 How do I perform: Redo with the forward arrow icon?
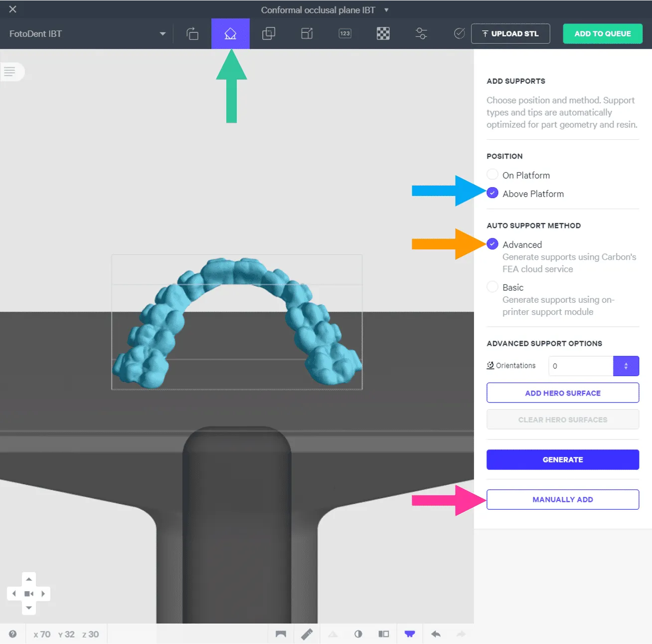pyautogui.click(x=461, y=634)
